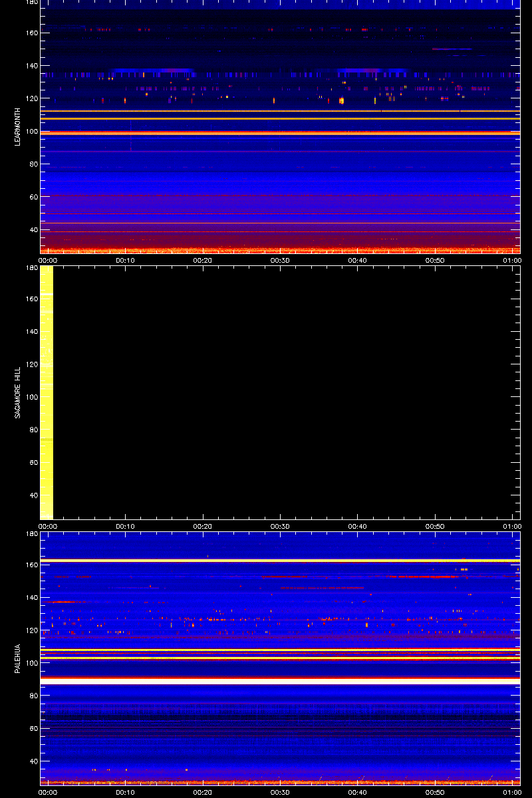
Task: Select the 120 frequency tick label of Learmonth plot
Action: pos(32,98)
